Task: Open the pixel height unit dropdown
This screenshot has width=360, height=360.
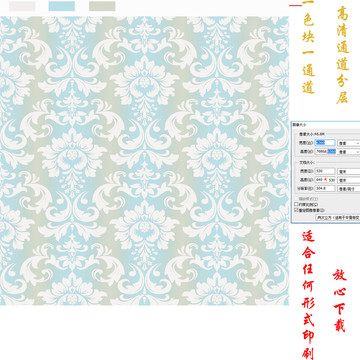Action: click(x=349, y=152)
